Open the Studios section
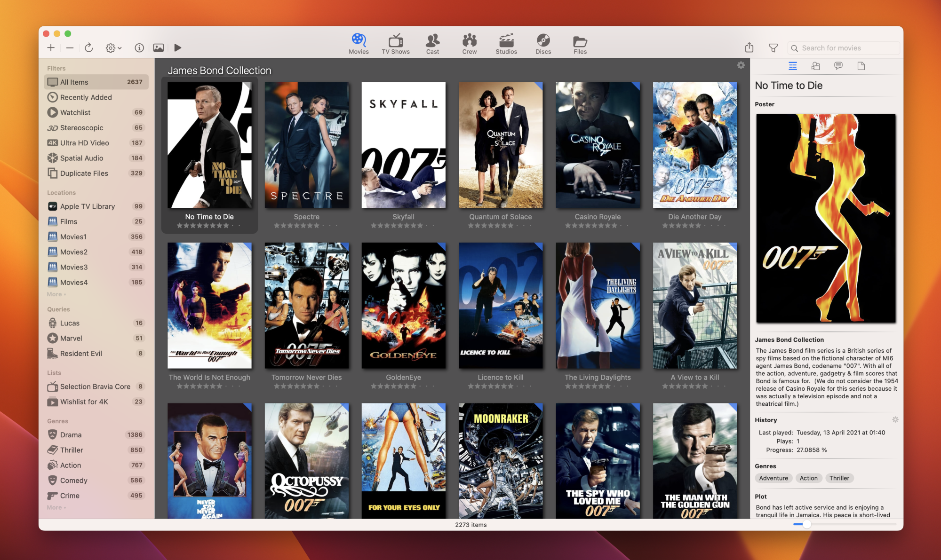 point(506,44)
